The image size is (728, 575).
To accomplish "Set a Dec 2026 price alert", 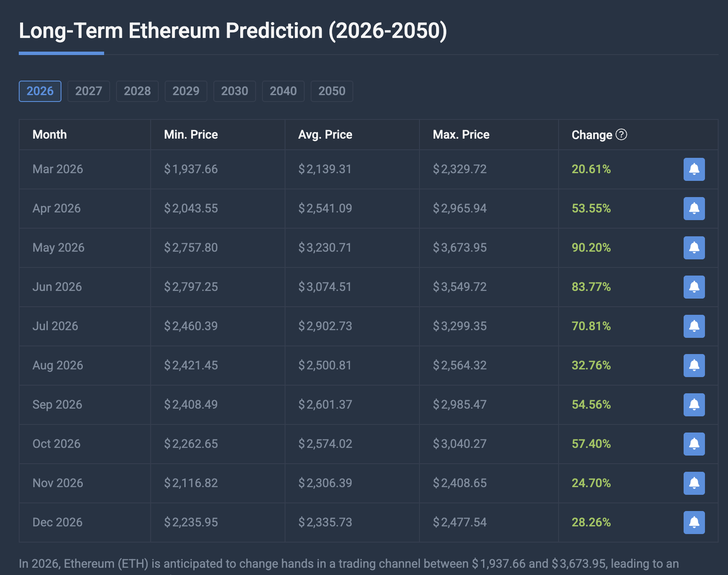I will pyautogui.click(x=694, y=522).
